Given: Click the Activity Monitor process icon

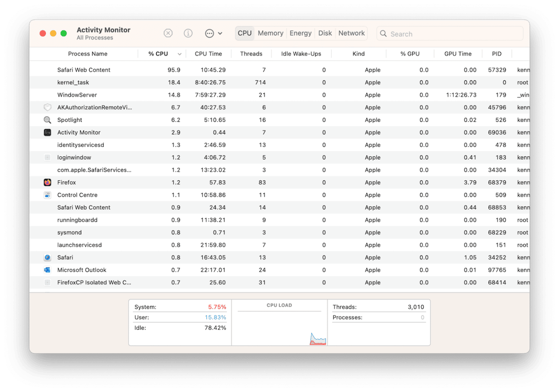Looking at the screenshot, I should (47, 132).
